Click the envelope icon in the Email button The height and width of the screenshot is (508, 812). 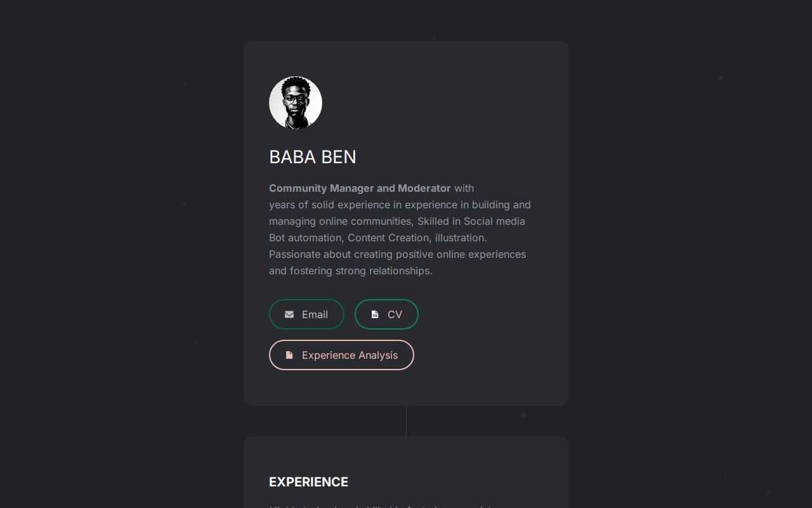289,314
